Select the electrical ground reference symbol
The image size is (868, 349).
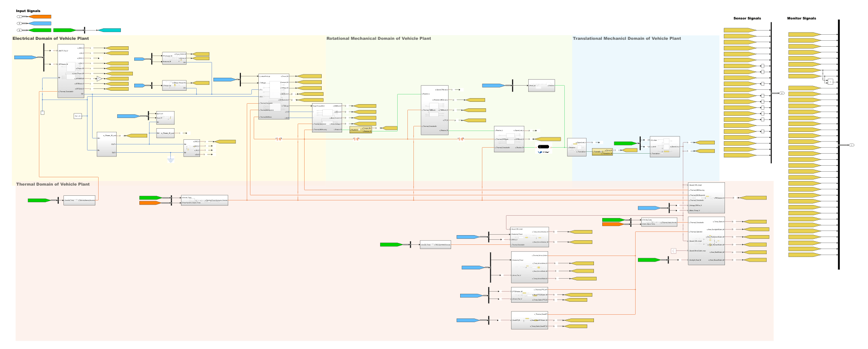(171, 160)
